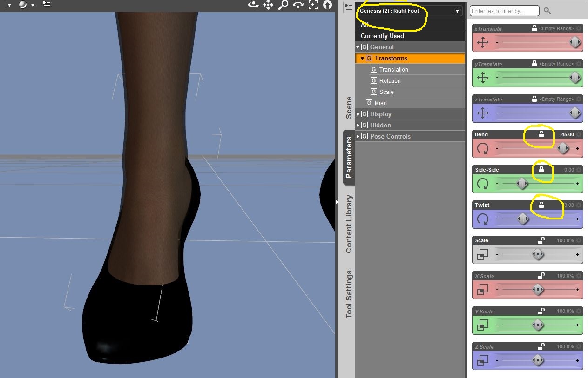This screenshot has width=588, height=378.
Task: Open the Content Library tab
Action: [x=349, y=224]
